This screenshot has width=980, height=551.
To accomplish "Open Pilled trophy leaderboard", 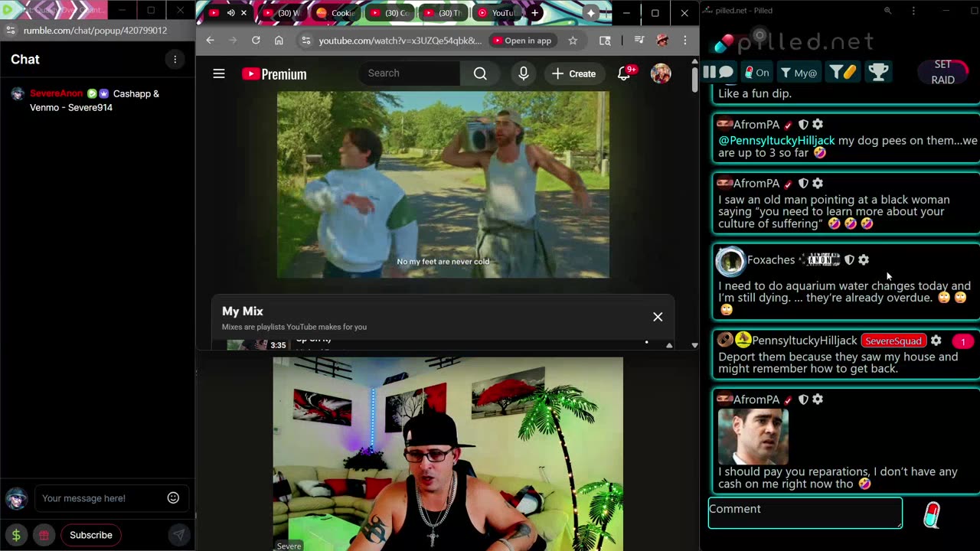I will pos(878,72).
